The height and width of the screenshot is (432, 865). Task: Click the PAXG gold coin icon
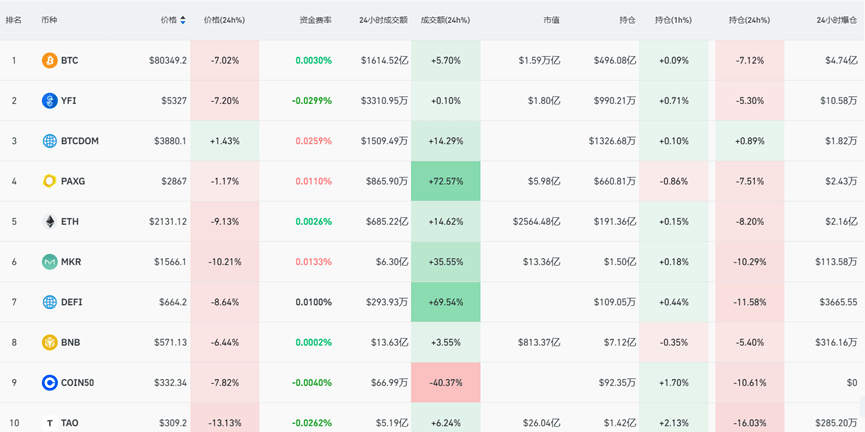click(49, 181)
